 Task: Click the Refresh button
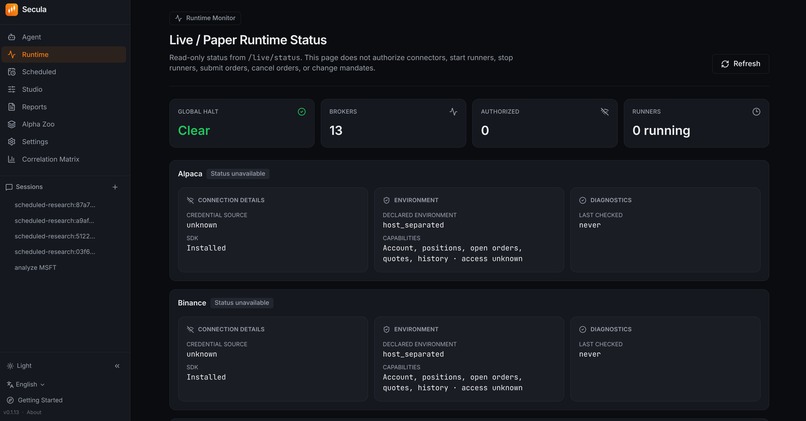(x=740, y=64)
